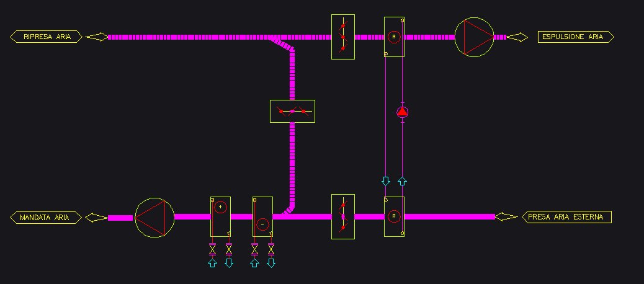The image size is (644, 284).
Task: Click the cooling coil marked with minus
Action: [x=262, y=216]
